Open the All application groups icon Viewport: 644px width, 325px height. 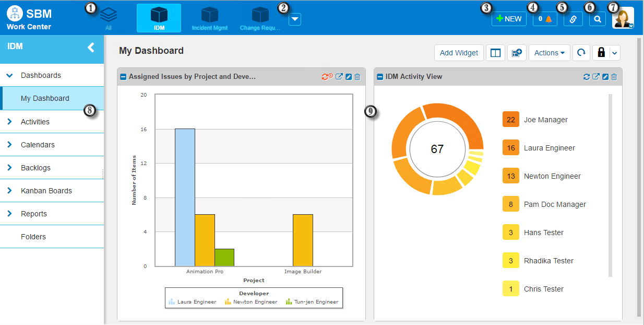(108, 18)
